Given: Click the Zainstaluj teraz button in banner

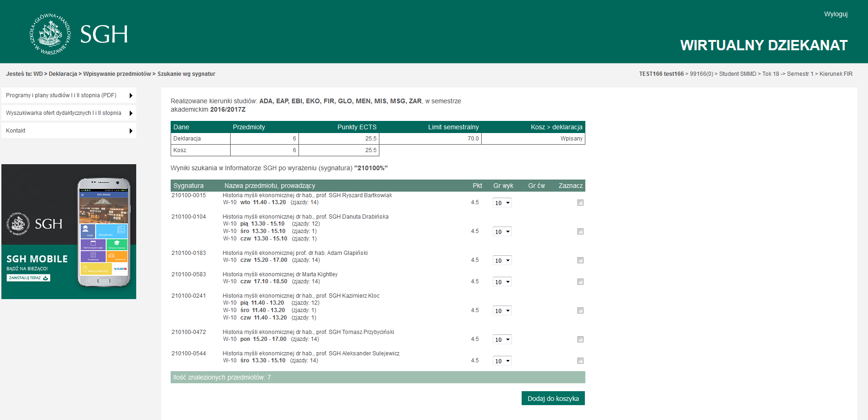Looking at the screenshot, I should click(x=28, y=278).
